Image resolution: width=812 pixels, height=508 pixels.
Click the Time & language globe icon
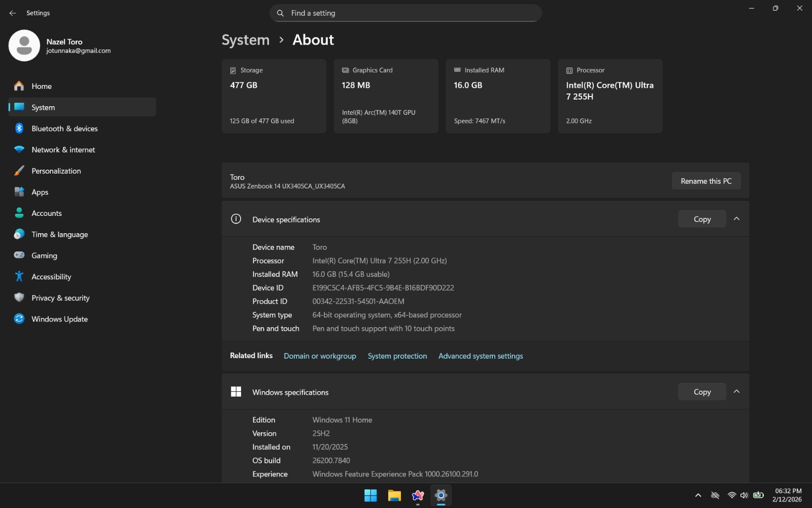[x=19, y=234]
